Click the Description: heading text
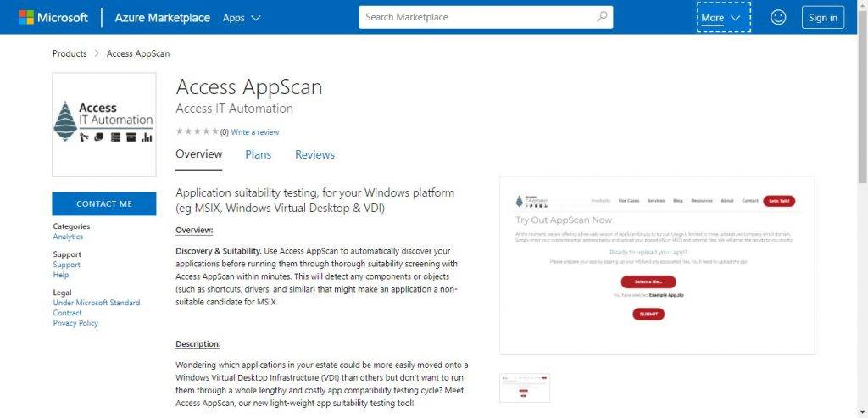The width and height of the screenshot is (868, 418). pyautogui.click(x=198, y=344)
